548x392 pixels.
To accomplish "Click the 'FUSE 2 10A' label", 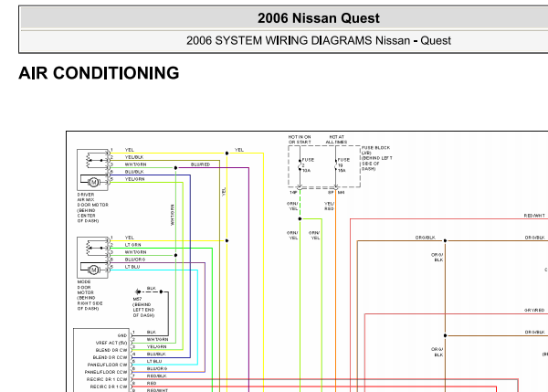I will coord(308,165).
